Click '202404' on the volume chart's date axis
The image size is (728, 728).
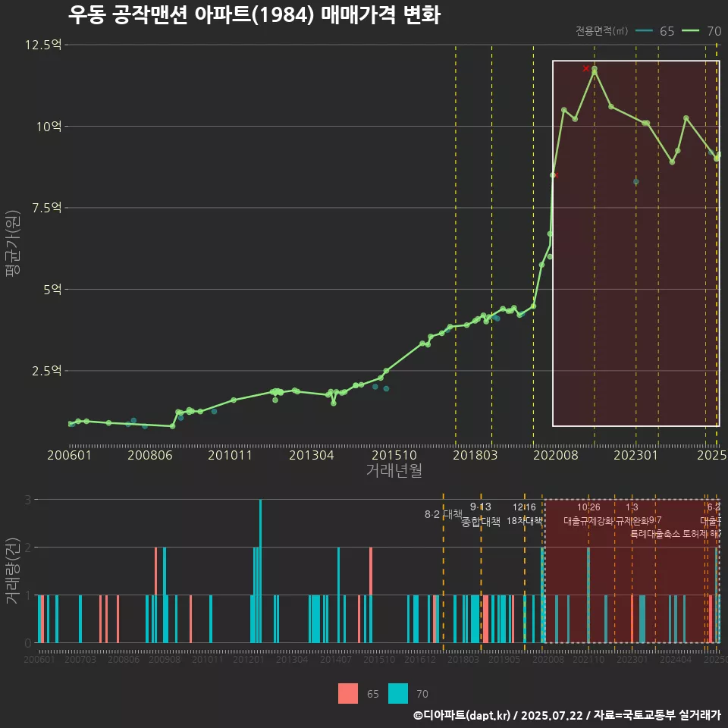(x=676, y=659)
